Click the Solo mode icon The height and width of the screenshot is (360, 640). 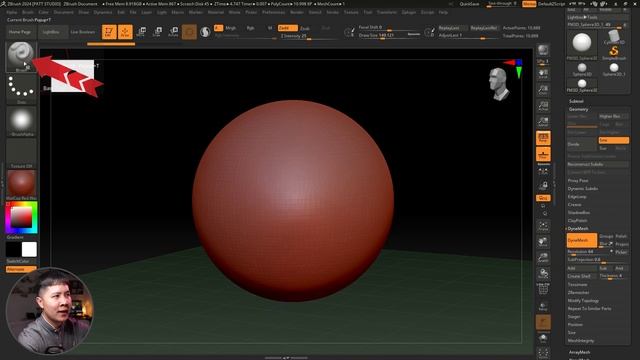(x=543, y=338)
